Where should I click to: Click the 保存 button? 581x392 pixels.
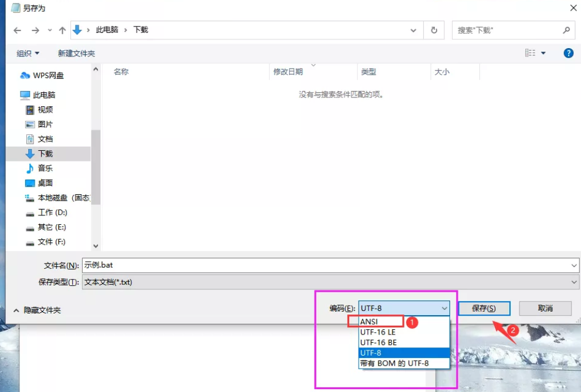coord(484,309)
